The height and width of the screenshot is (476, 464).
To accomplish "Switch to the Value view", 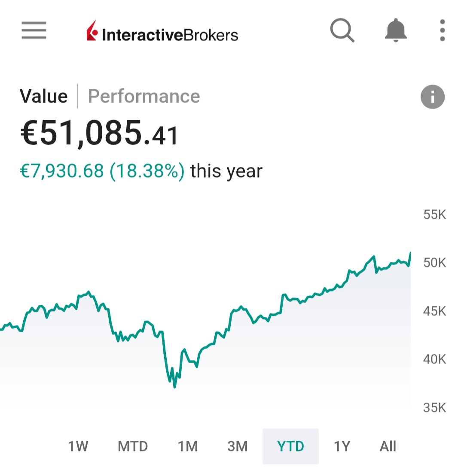I will coord(43,96).
